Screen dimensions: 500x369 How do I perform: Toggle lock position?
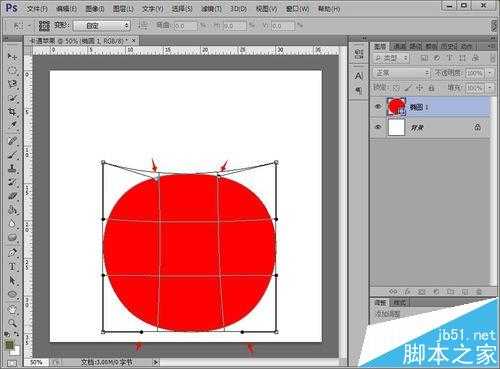pyautogui.click(x=420, y=88)
